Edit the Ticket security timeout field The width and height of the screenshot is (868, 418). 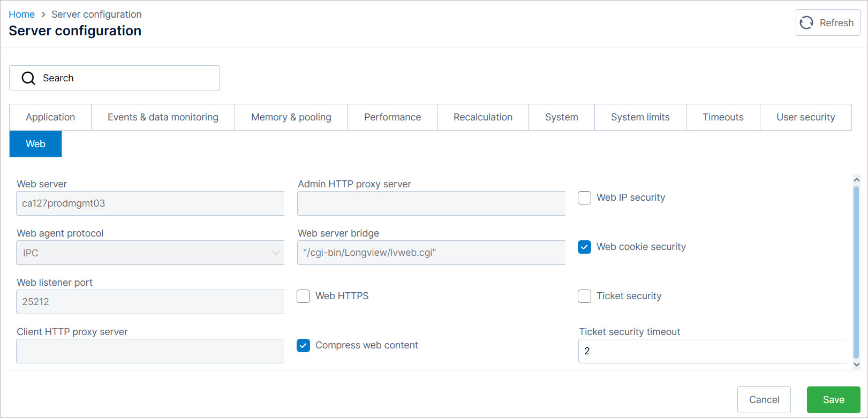(x=713, y=351)
